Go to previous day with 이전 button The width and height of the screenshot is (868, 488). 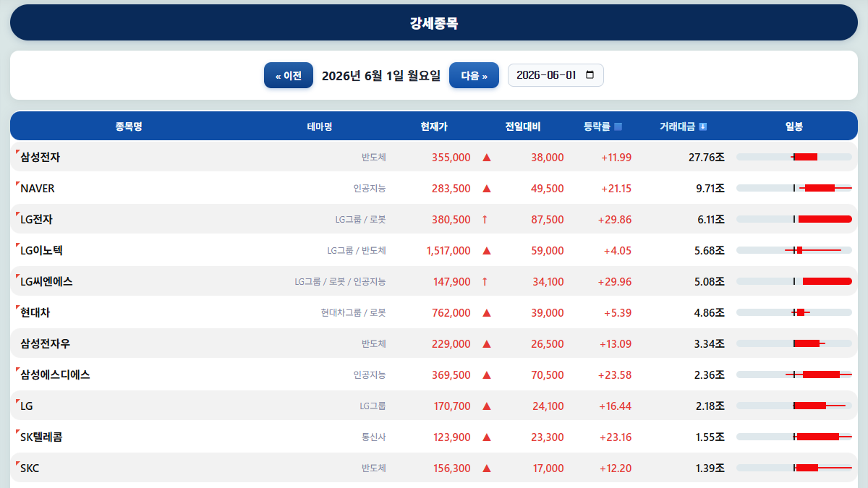pos(289,75)
